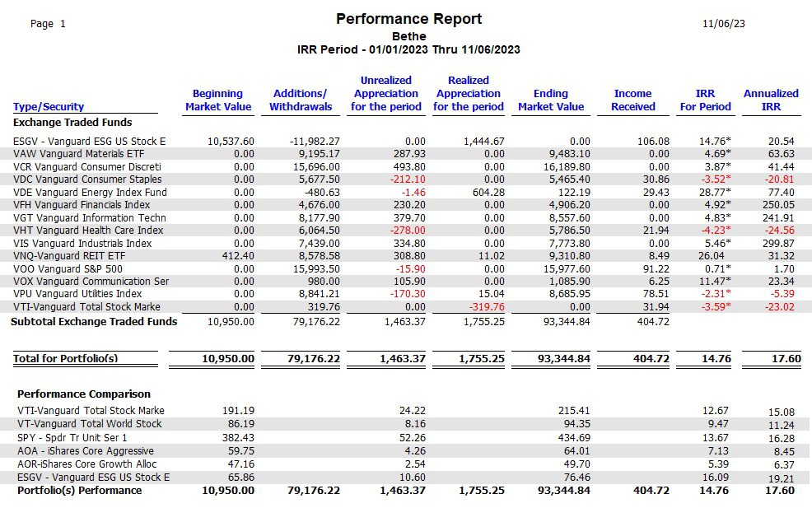Click the Annualized IRR column header

(x=771, y=100)
